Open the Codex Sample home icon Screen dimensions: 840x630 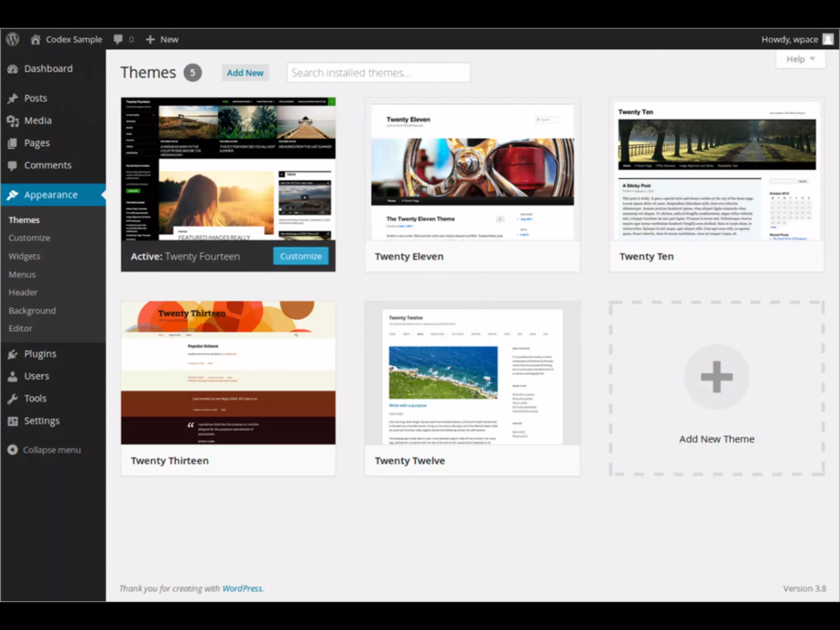click(x=36, y=39)
